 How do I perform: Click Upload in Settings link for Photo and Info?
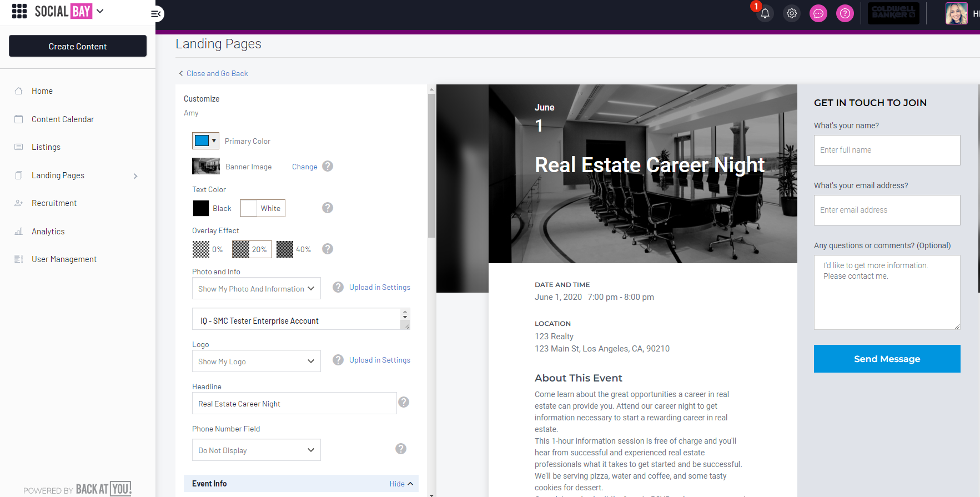click(380, 287)
